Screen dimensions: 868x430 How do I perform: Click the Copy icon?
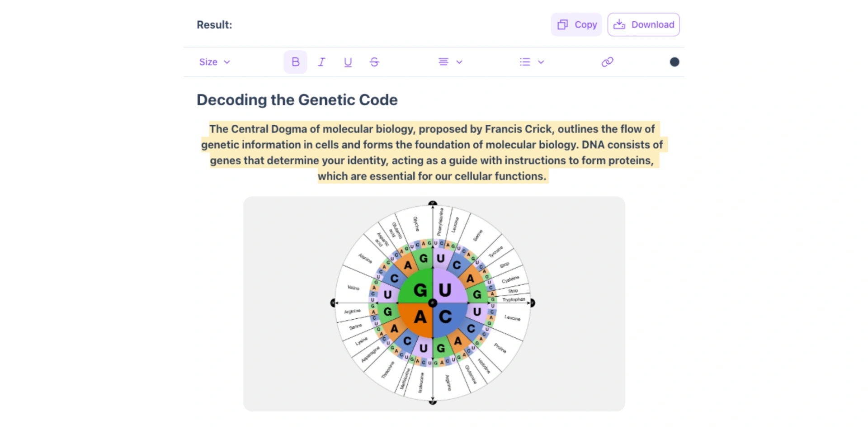pyautogui.click(x=562, y=24)
